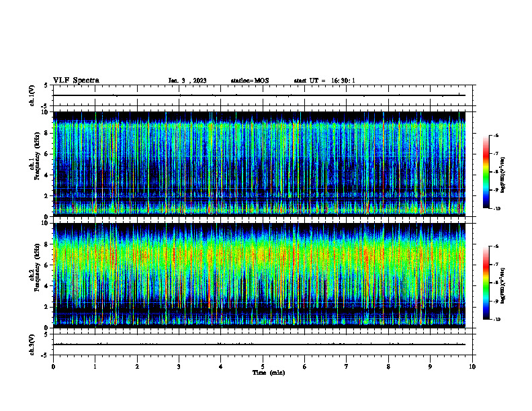Click the 'VLF Spectra' title text
This screenshot has width=532, height=411.
pos(76,81)
